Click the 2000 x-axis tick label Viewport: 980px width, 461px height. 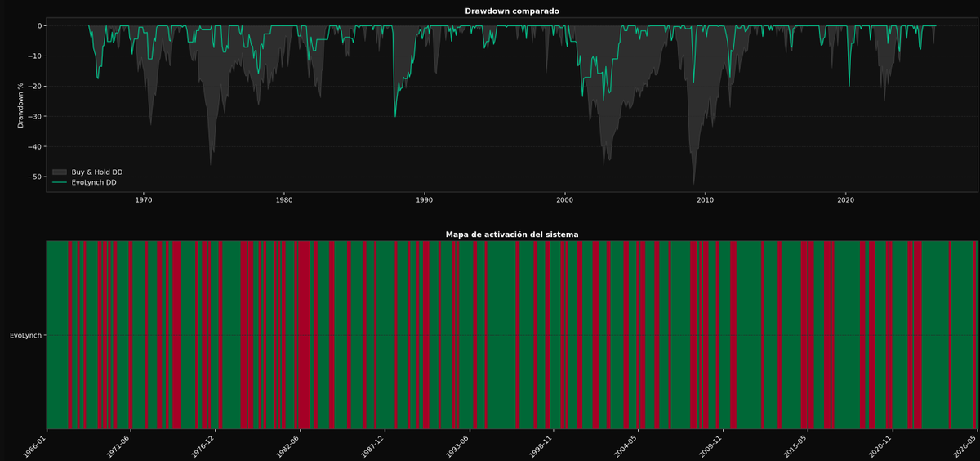click(565, 199)
